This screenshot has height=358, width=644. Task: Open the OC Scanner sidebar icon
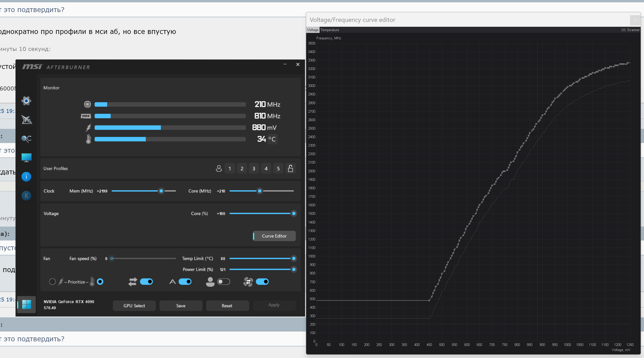(x=26, y=139)
